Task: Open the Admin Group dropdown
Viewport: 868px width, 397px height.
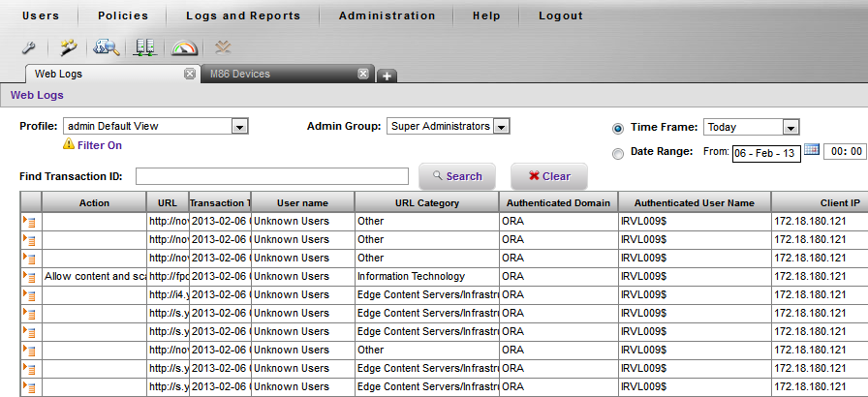Action: (x=500, y=126)
